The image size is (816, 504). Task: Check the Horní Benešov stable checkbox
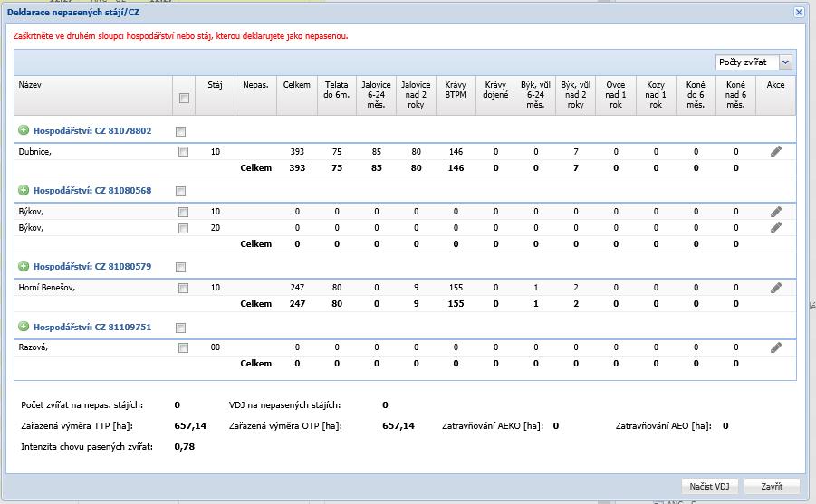pyautogui.click(x=183, y=288)
